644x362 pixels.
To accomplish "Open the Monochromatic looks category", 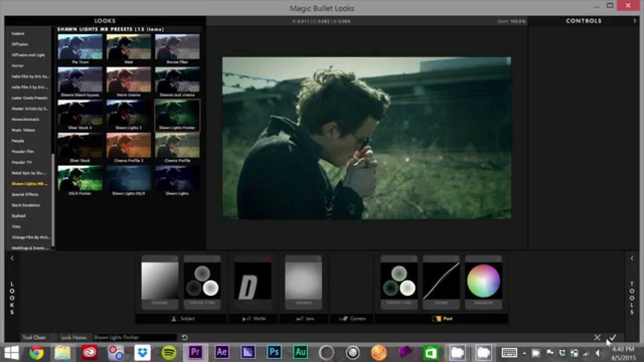I will click(25, 119).
